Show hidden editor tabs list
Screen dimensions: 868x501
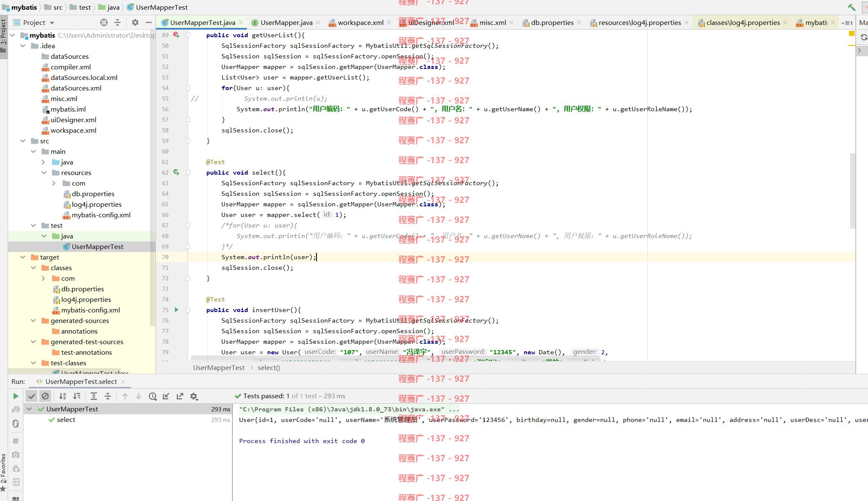(x=847, y=23)
